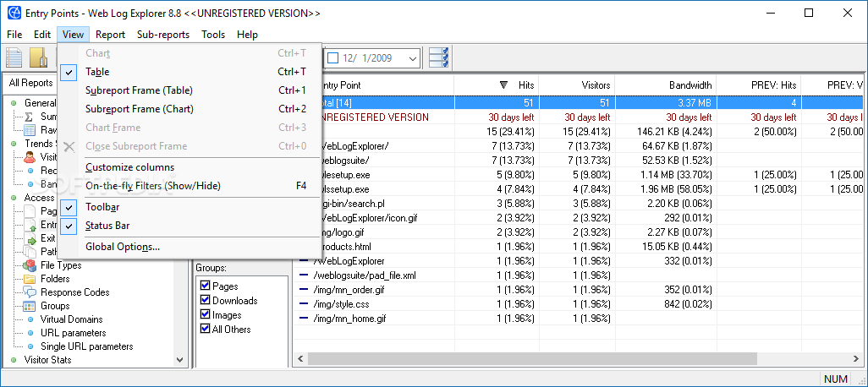Click the table scrollbar left arrow
Screen dimensions: 868x387
click(x=300, y=358)
